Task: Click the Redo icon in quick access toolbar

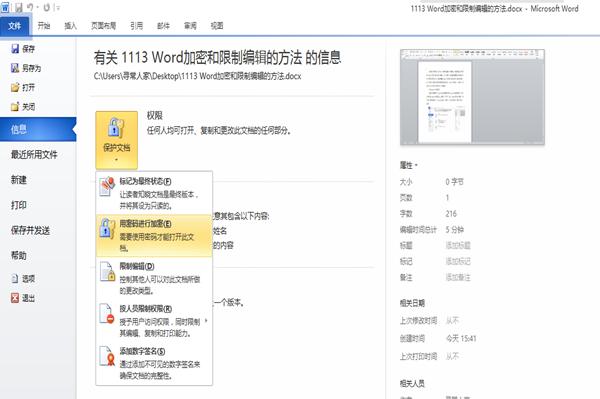Action: point(47,7)
